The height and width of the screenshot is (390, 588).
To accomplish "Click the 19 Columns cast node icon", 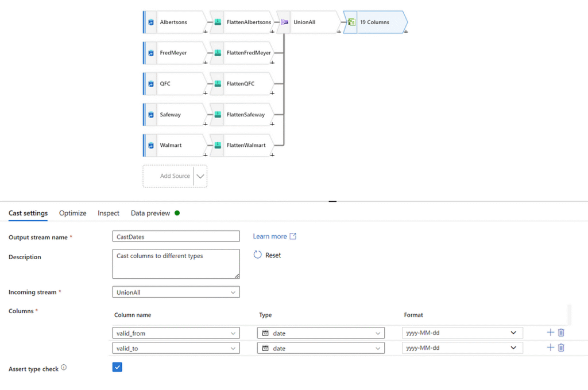I will 351,22.
